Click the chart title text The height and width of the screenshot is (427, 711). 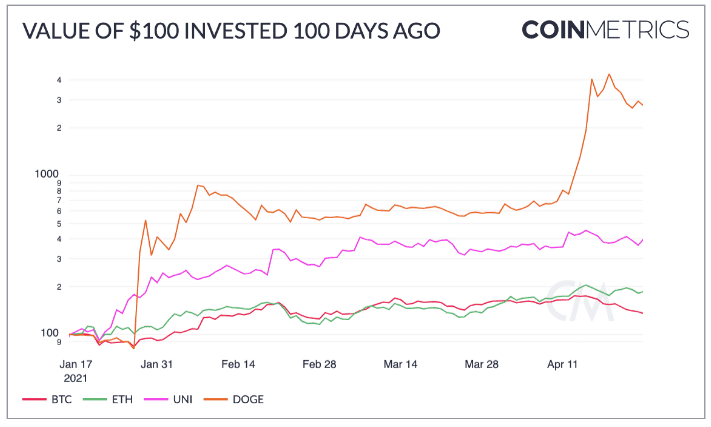click(x=231, y=31)
